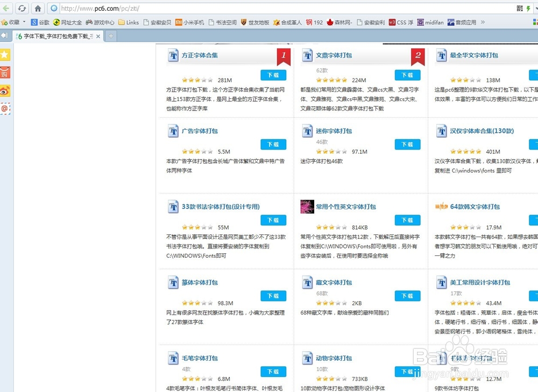
Task: Open the 汉仪字体库合集(130款) link
Action: point(482,131)
